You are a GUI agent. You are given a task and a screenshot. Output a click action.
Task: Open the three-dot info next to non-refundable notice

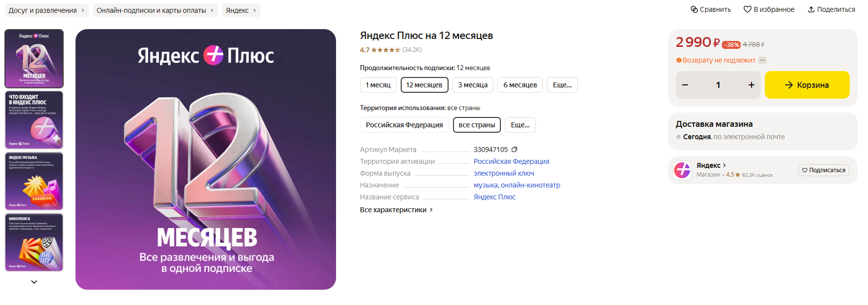point(762,60)
